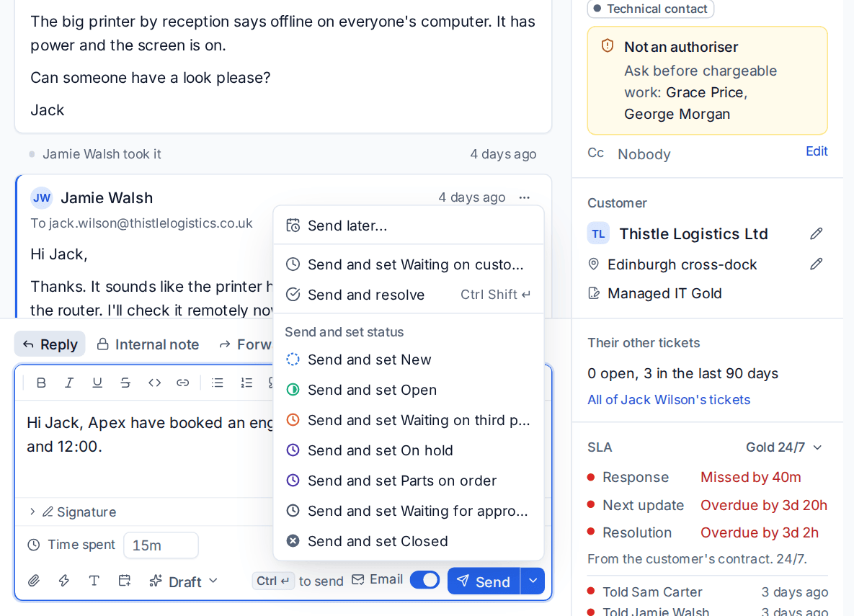Toggle italic formatting in reply editor
The width and height of the screenshot is (854, 616).
coord(69,383)
